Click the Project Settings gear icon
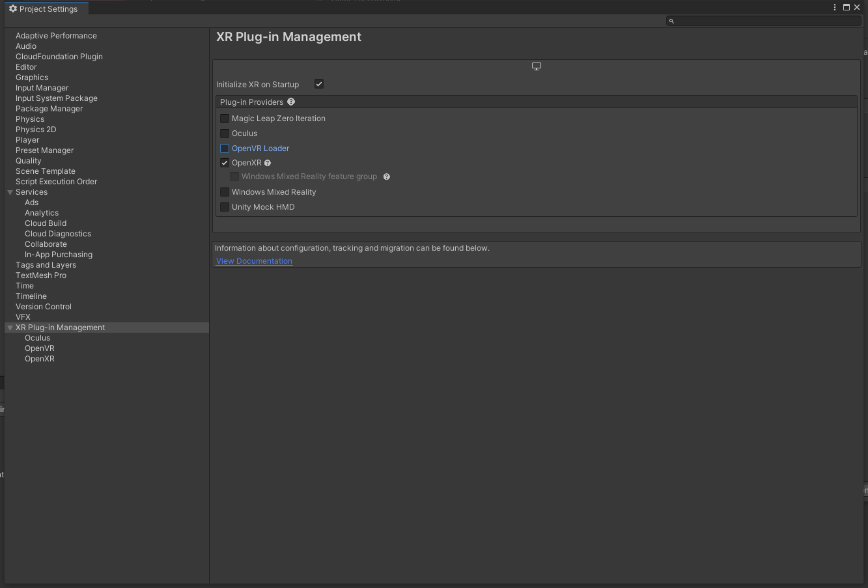 13,9
